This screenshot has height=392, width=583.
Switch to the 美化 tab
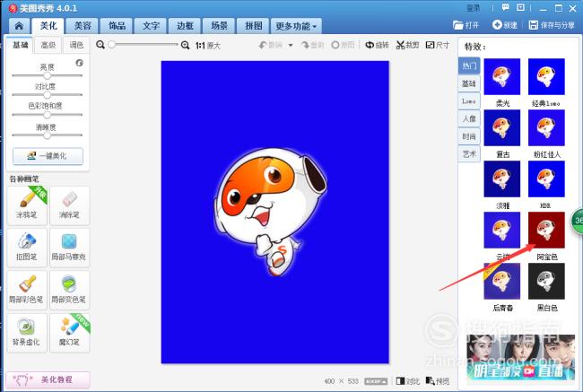pos(48,26)
